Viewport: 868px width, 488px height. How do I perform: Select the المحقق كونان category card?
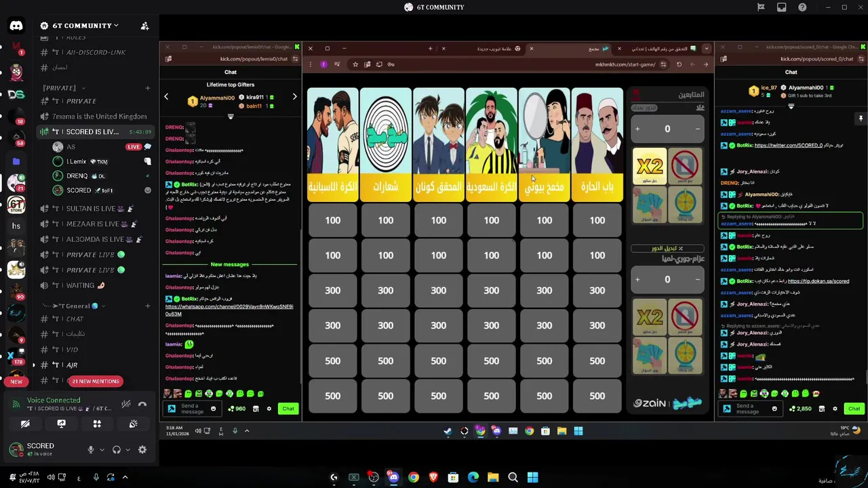pos(439,144)
